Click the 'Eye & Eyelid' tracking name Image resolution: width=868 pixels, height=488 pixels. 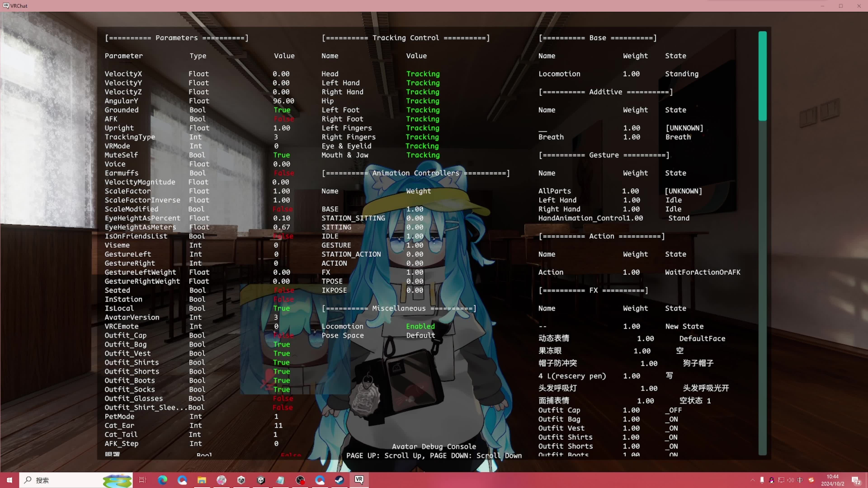[x=346, y=146]
